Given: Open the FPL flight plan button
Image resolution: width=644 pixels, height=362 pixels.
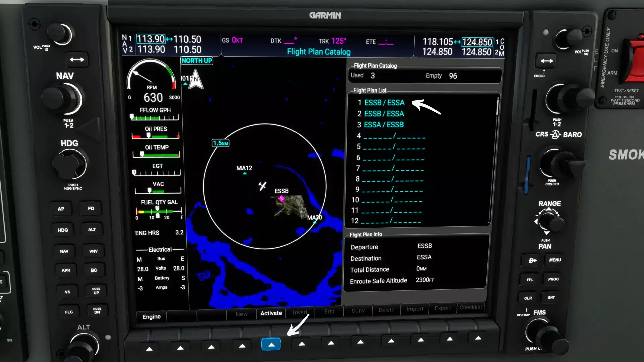Looking at the screenshot, I should tap(530, 280).
